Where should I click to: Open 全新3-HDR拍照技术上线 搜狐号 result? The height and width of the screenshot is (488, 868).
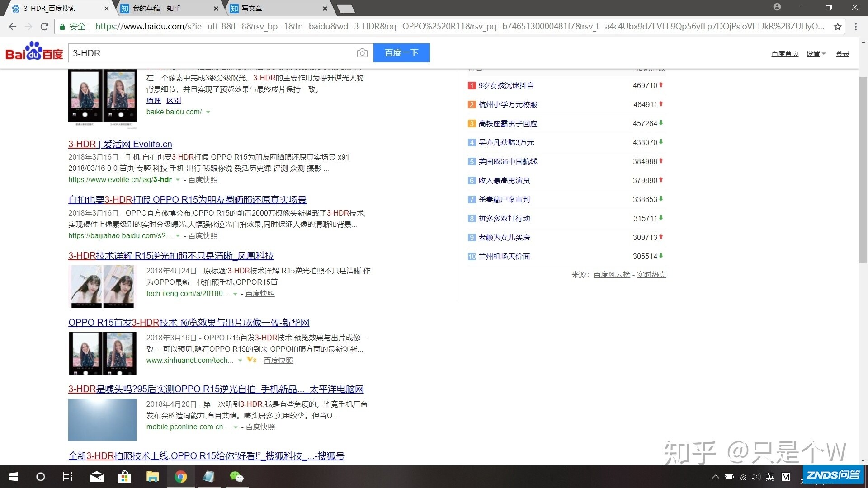point(206,456)
